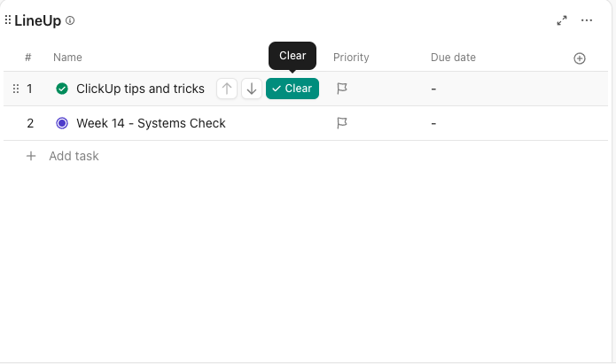
Task: Click the add column plus icon
Action: (580, 58)
